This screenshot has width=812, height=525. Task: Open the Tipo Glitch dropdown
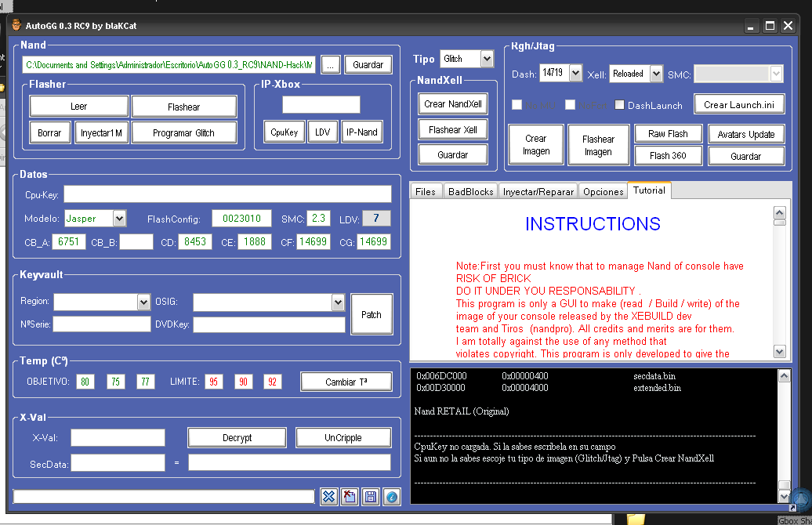tap(487, 59)
